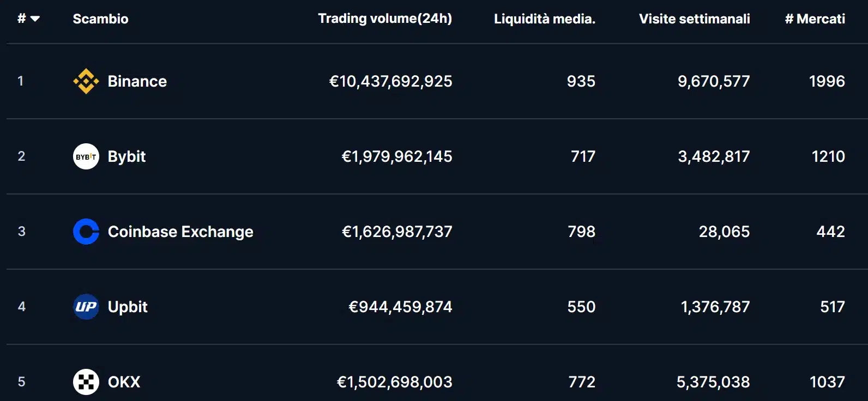
Task: Click the Coinbase Exchange logo icon
Action: click(86, 232)
